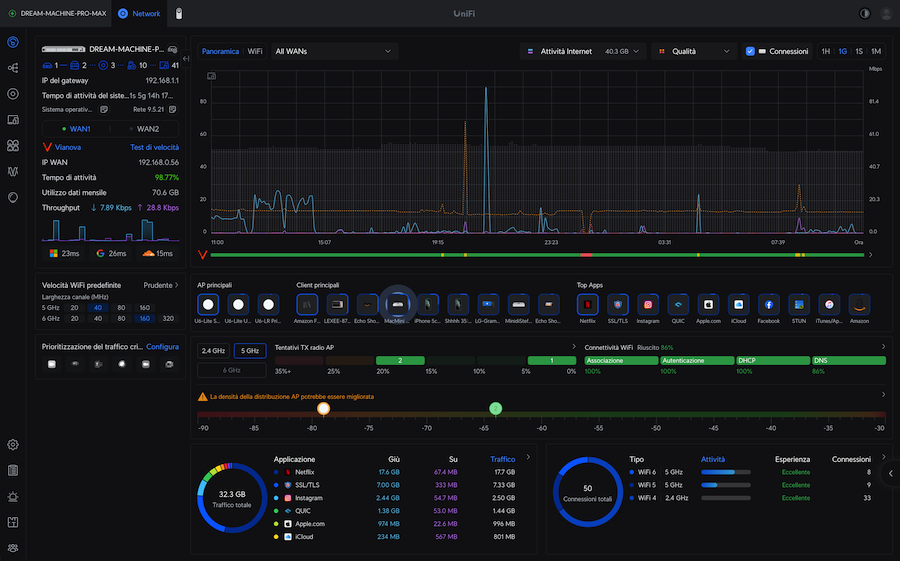900x561 pixels.
Task: Open the Attività Internet dropdown
Action: (583, 51)
